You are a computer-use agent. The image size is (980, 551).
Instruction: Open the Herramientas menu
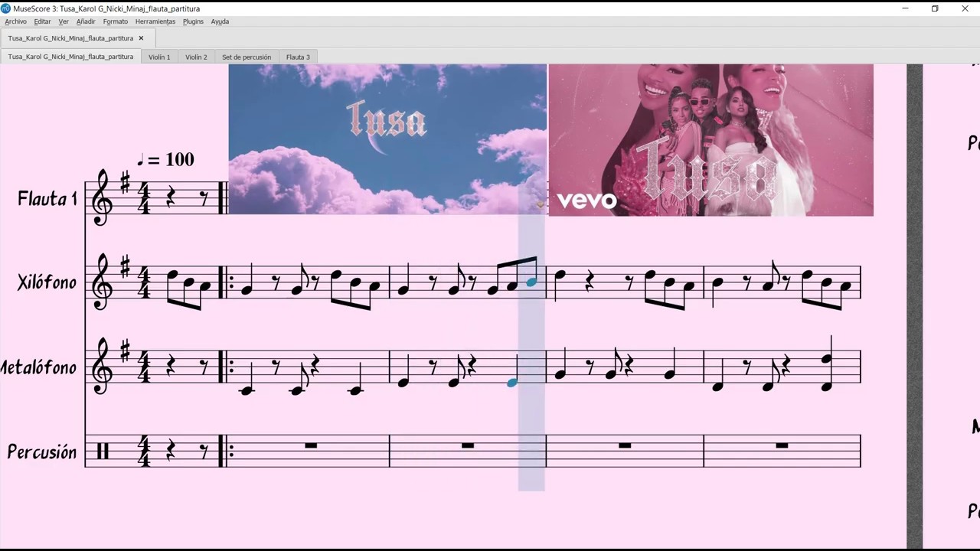click(x=155, y=21)
